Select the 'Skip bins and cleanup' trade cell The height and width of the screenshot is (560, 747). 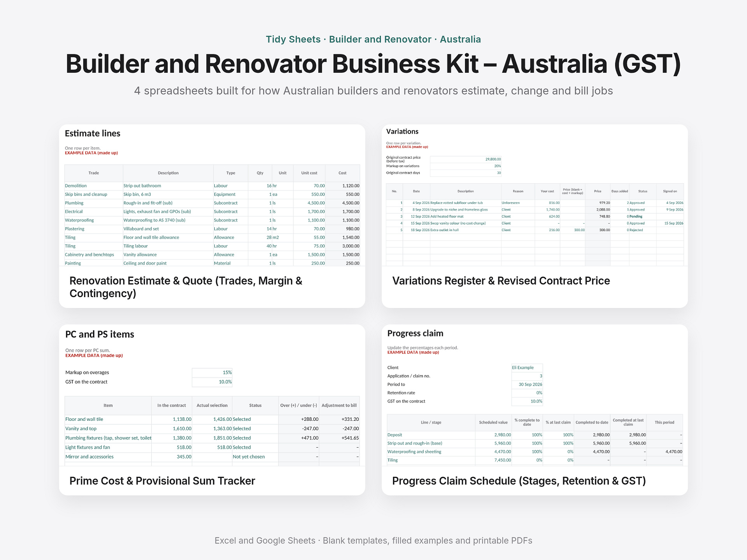[x=93, y=194]
